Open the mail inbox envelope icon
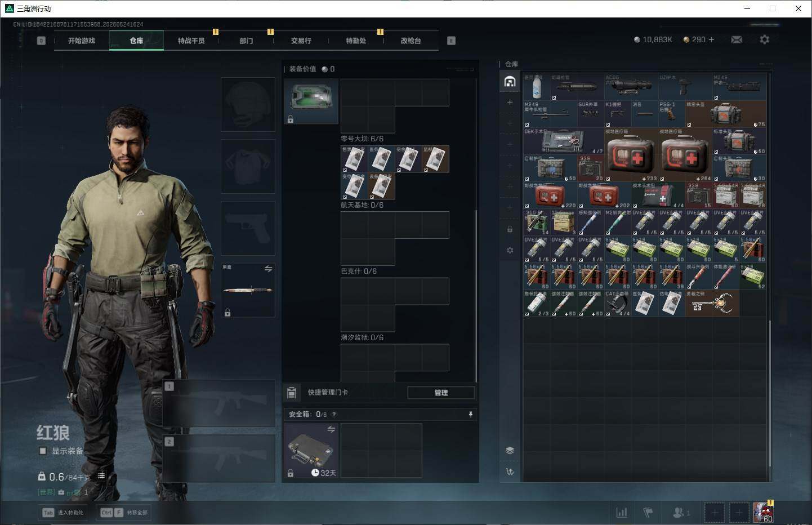812x525 pixels. point(737,39)
